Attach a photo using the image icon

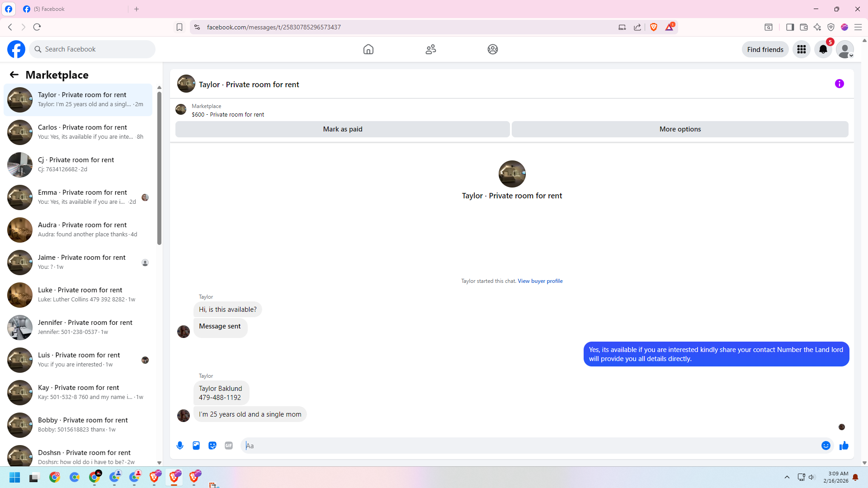click(196, 446)
